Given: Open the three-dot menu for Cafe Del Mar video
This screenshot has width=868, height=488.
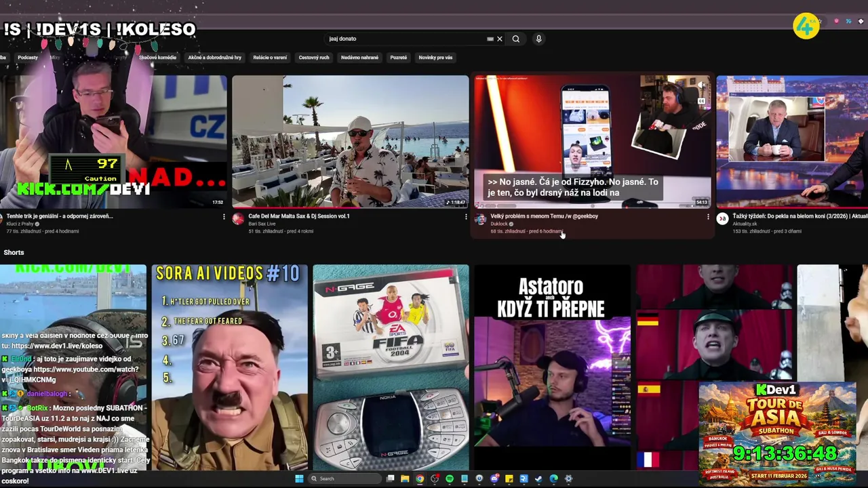Looking at the screenshot, I should [466, 217].
